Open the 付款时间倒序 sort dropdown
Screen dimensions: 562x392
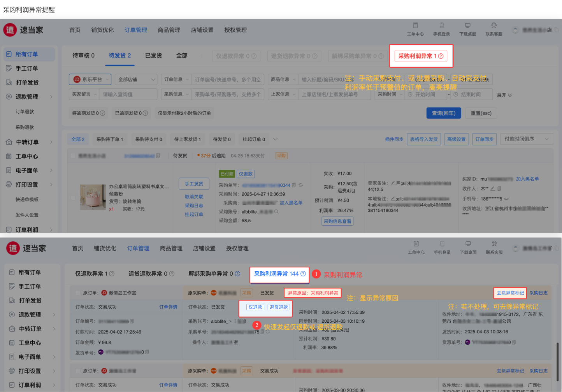point(527,139)
